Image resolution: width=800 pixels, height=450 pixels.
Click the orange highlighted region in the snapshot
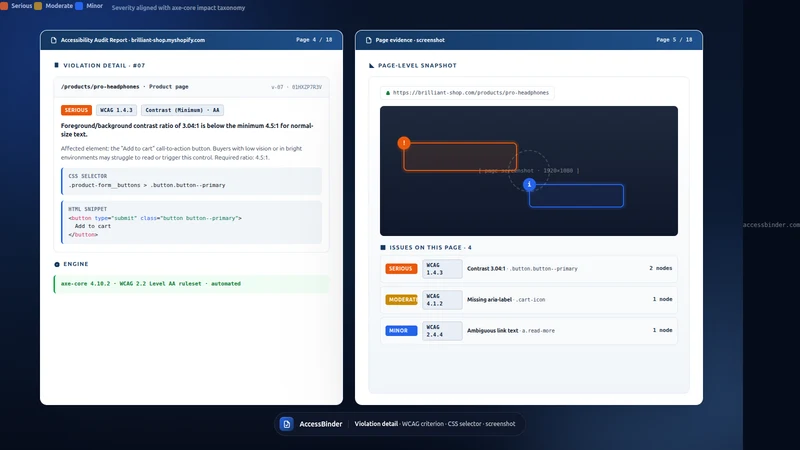pos(460,157)
